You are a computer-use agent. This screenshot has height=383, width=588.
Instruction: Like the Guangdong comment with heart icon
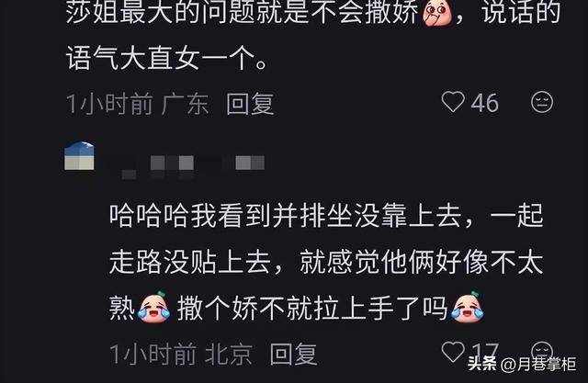[x=453, y=102]
